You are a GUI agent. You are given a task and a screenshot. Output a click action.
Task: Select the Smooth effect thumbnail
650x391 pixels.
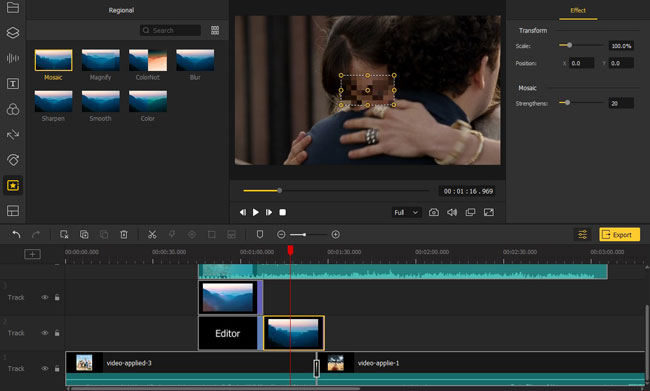(101, 101)
